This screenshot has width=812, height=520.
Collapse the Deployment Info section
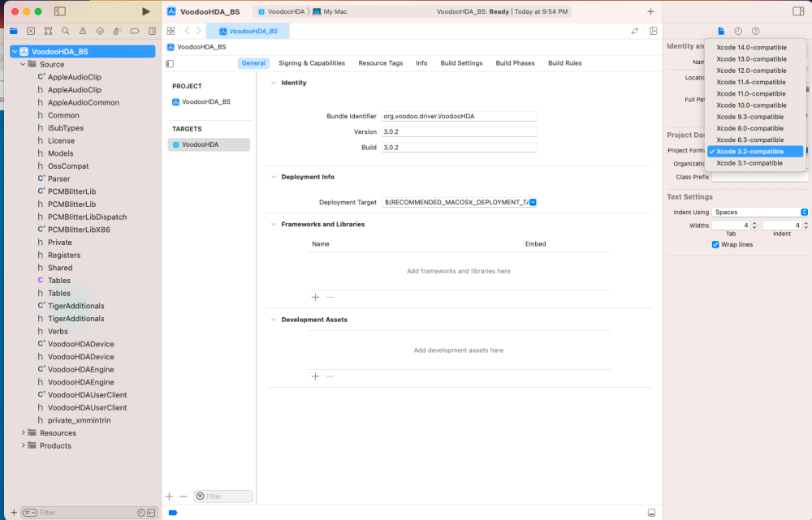click(x=274, y=177)
